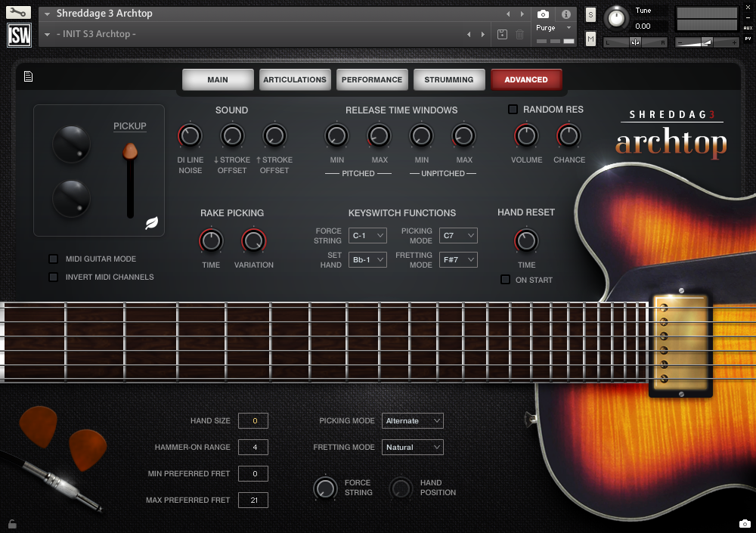The height and width of the screenshot is (533, 756).
Task: Open the instrument info (i) icon
Action: [565, 14]
